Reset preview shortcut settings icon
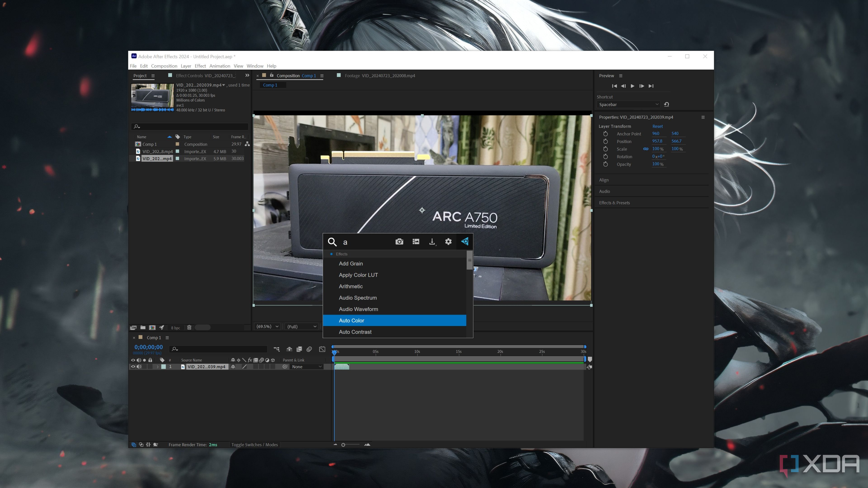 coord(667,104)
